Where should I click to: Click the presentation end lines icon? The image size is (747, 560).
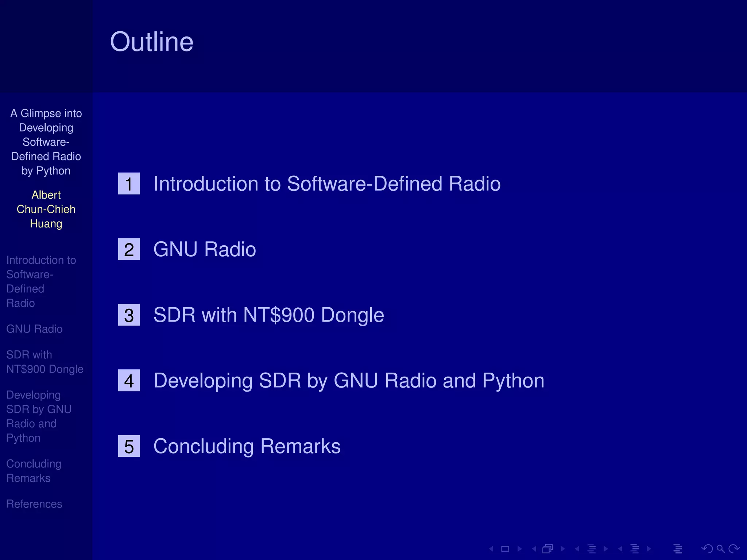coord(678,549)
